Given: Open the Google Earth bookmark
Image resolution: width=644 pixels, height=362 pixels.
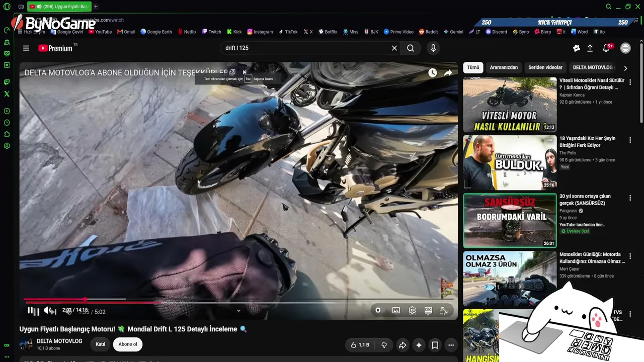Looking at the screenshot, I should (156, 32).
